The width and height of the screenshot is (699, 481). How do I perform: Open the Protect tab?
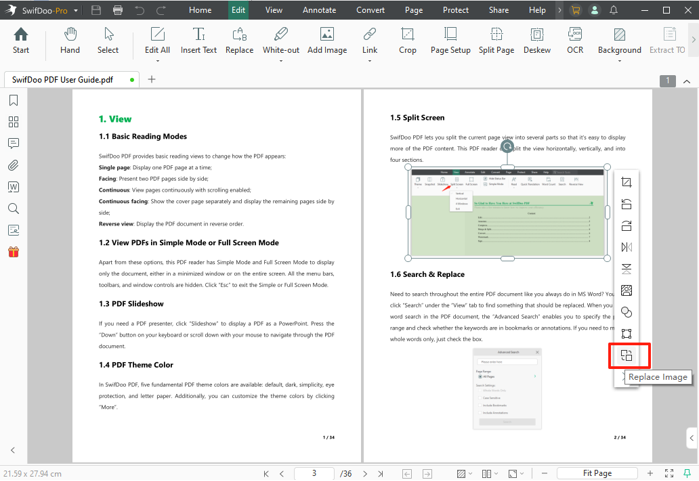tap(455, 10)
